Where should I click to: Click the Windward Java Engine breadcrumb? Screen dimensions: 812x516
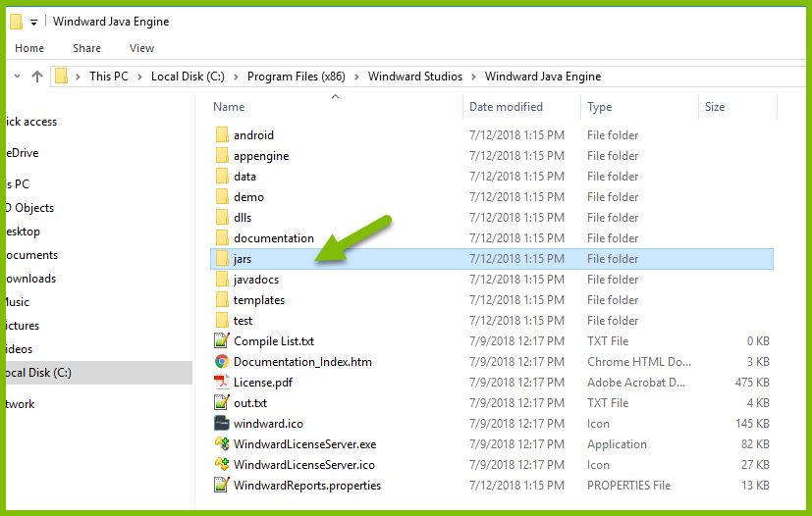point(543,77)
